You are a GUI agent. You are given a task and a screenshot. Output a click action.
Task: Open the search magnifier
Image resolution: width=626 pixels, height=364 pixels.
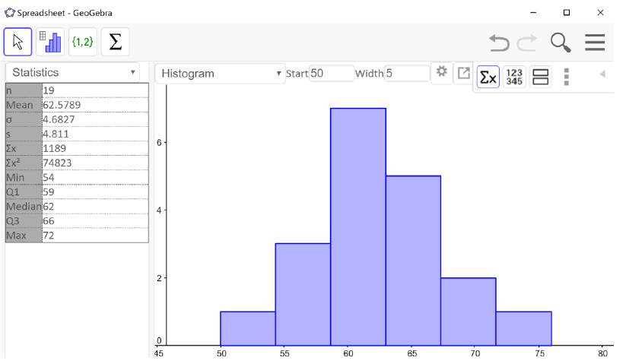pos(561,43)
